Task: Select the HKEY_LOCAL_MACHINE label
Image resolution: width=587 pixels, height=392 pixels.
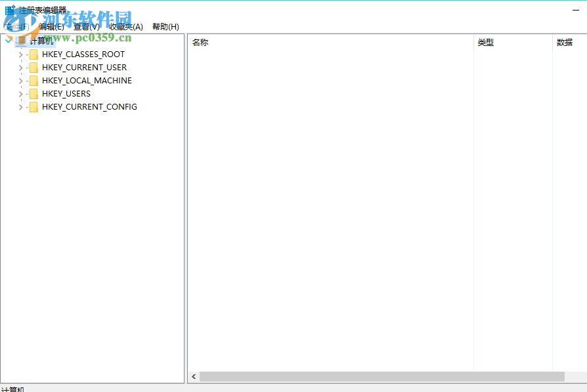Action: (x=87, y=81)
